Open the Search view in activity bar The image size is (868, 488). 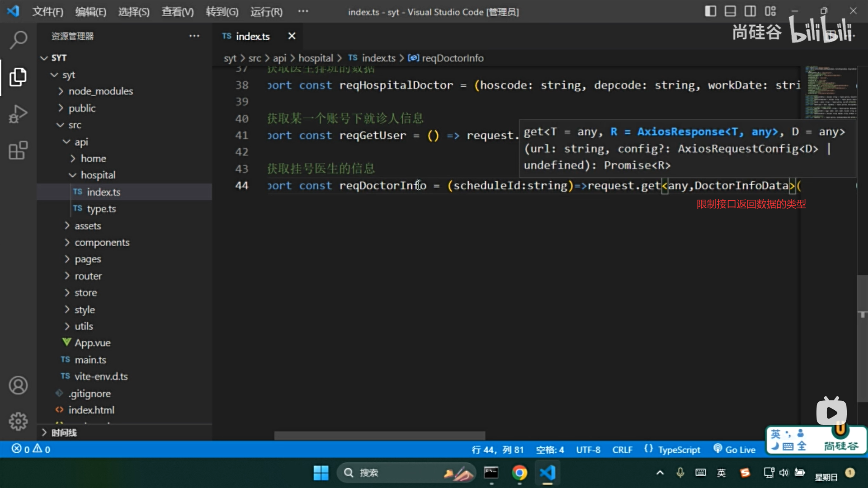18,40
